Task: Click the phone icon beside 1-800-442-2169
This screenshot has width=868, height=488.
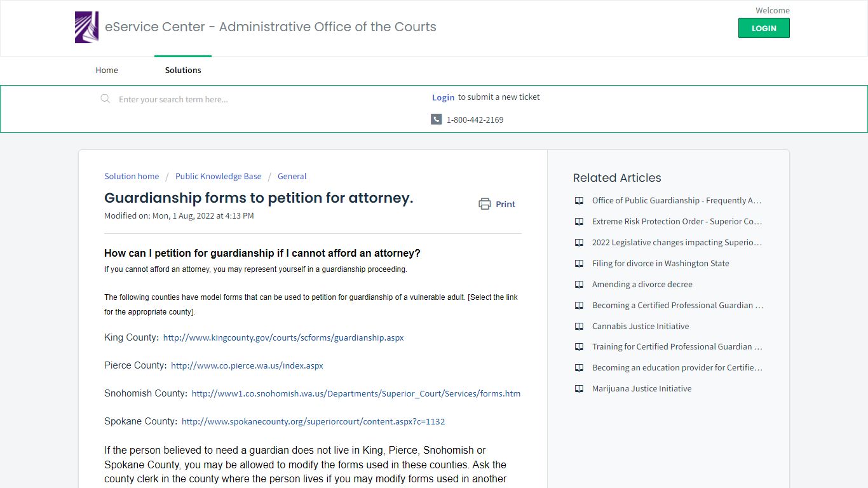Action: 436,119
